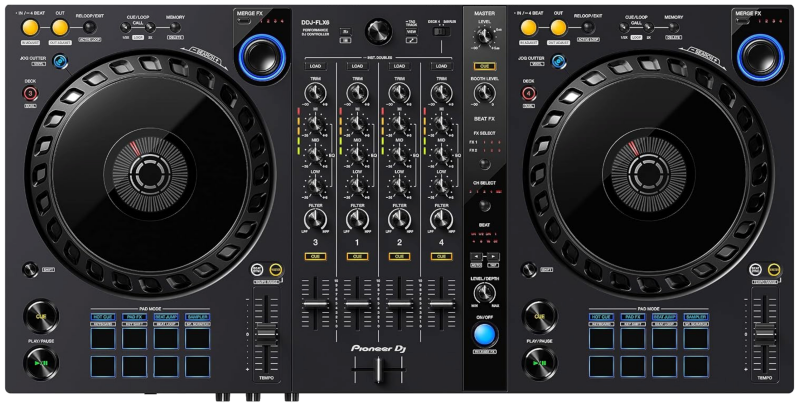
Task: Select HOT CUE pad mode on left deck
Action: pyautogui.click(x=103, y=317)
